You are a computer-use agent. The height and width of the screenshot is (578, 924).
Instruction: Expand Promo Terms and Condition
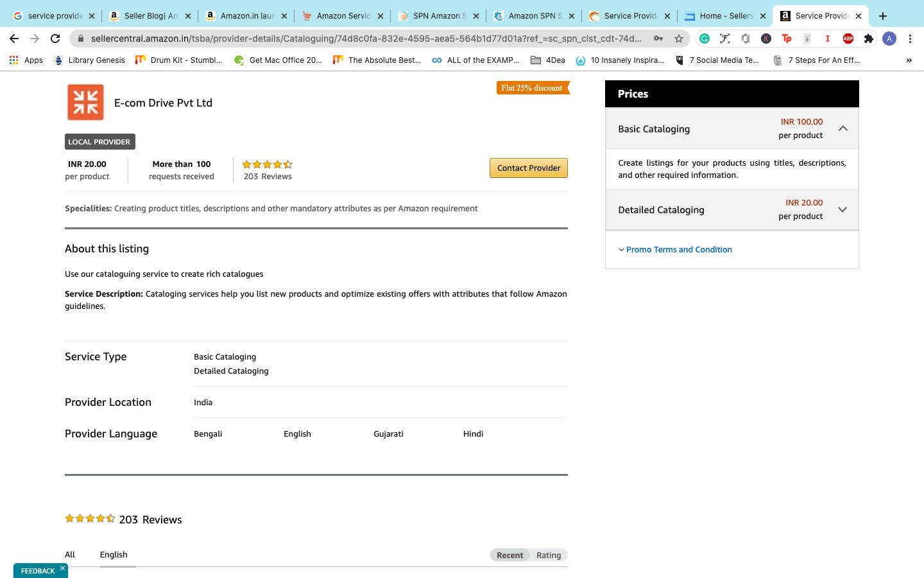[678, 250]
